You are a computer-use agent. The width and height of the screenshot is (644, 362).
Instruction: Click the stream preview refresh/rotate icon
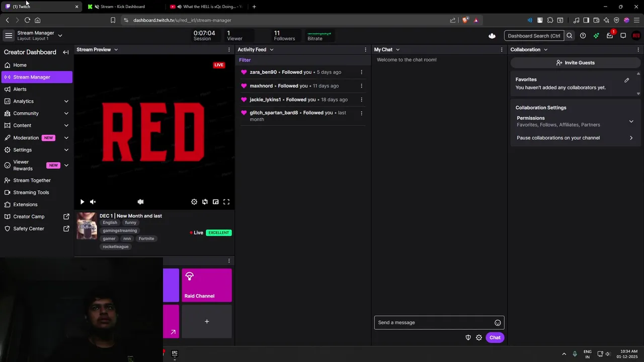(205, 202)
